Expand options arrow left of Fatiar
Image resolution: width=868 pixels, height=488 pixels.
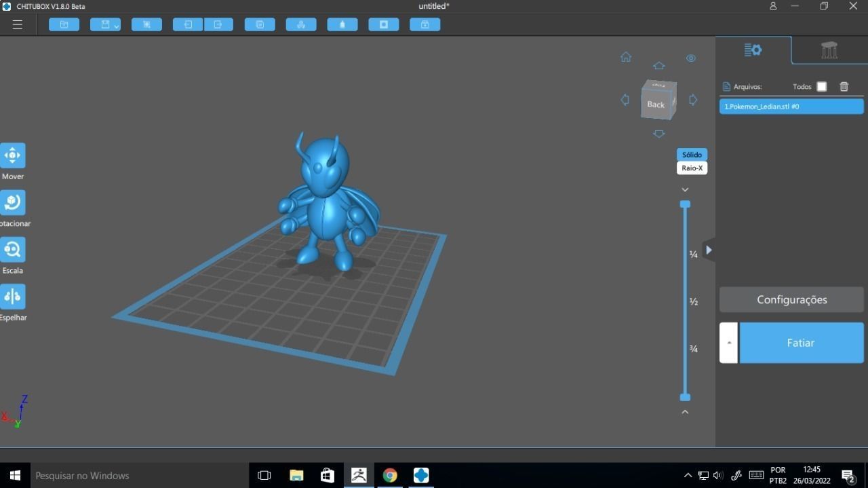click(729, 343)
